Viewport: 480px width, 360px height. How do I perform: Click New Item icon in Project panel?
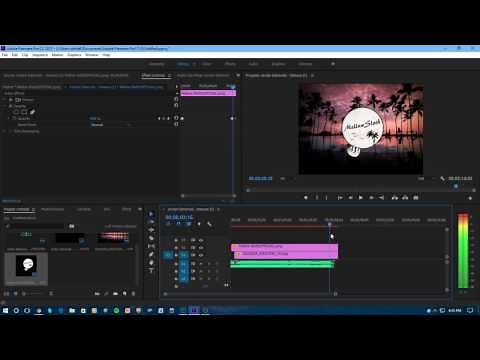124,294
